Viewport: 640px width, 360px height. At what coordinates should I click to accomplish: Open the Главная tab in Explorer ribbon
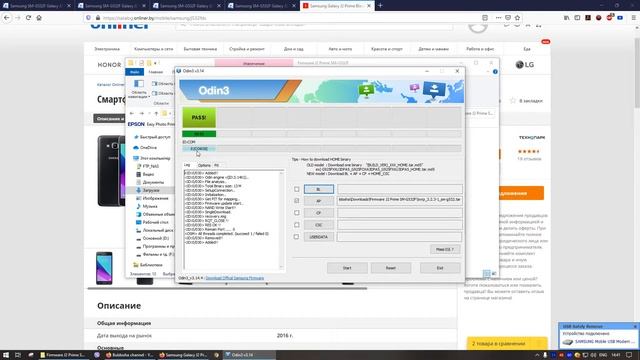click(x=156, y=72)
